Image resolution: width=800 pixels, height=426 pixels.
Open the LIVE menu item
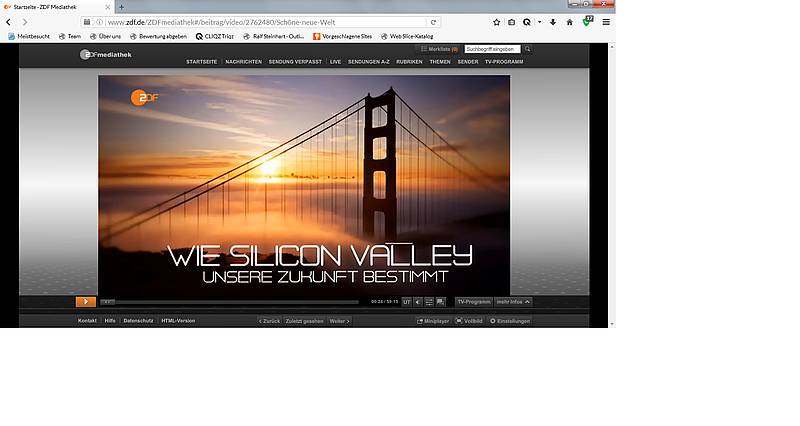pyautogui.click(x=335, y=62)
